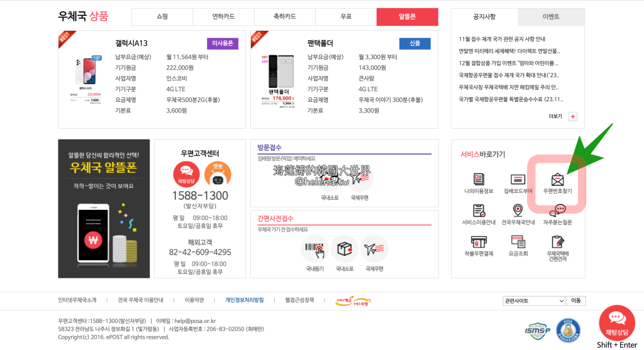
Task: Select the 전국우체국안내 location pin icon
Action: tap(518, 212)
